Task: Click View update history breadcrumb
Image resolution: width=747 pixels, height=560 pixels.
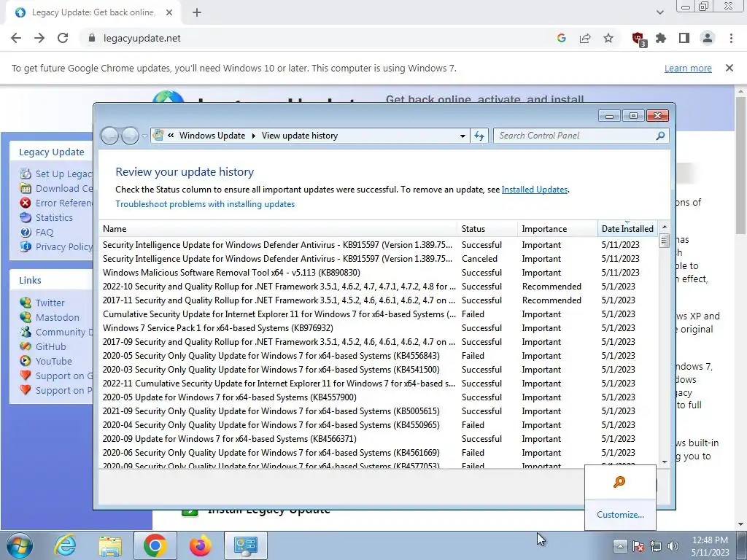Action: pos(300,136)
